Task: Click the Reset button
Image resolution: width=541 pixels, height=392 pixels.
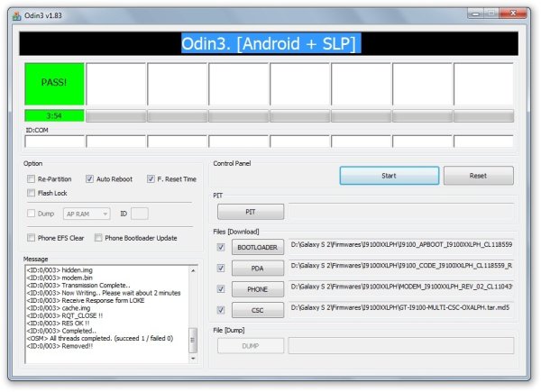Action: point(478,176)
